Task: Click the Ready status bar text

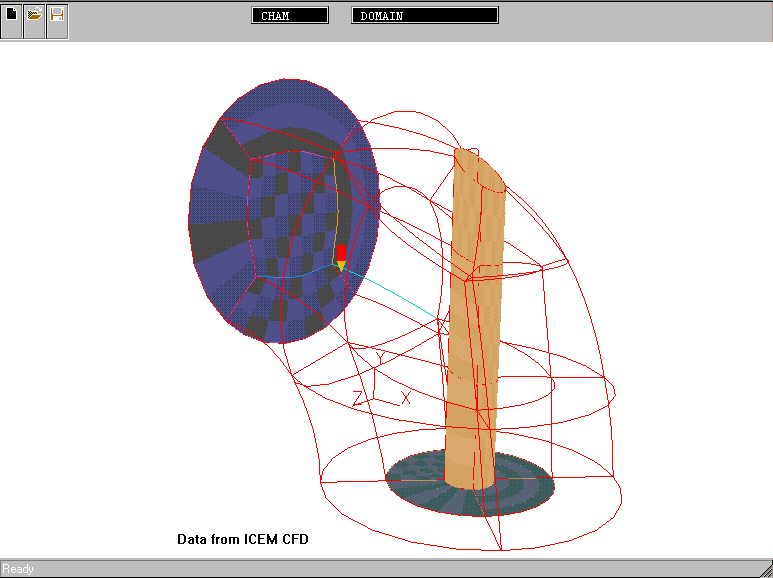Action: coord(18,569)
